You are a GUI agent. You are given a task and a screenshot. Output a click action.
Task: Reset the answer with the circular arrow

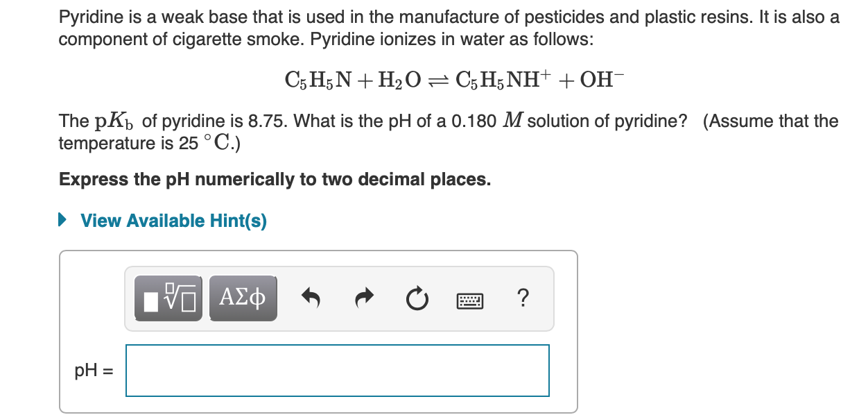[417, 298]
